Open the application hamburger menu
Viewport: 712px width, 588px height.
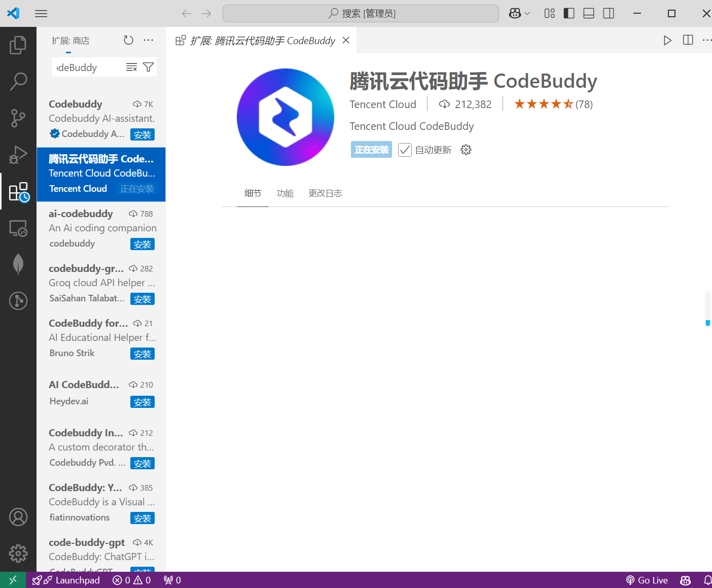(x=41, y=14)
